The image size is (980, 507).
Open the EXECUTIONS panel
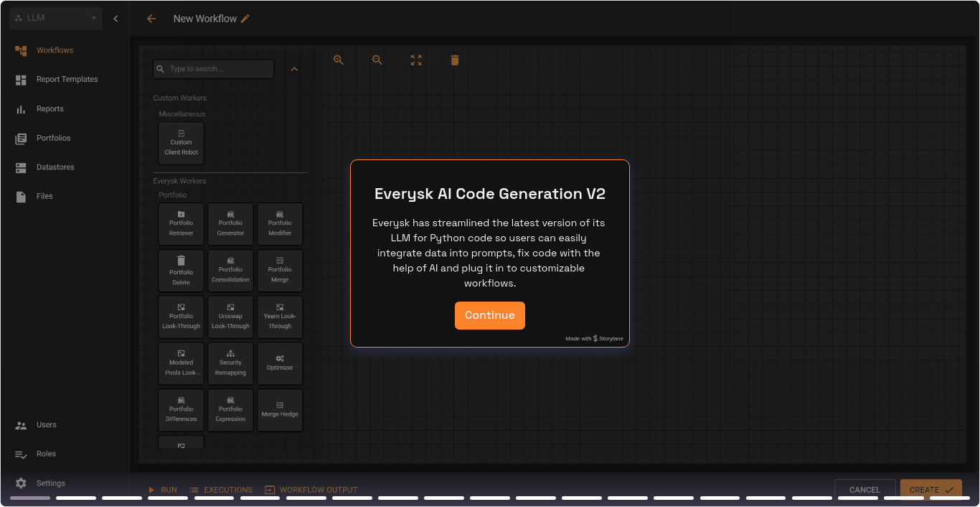click(x=221, y=490)
